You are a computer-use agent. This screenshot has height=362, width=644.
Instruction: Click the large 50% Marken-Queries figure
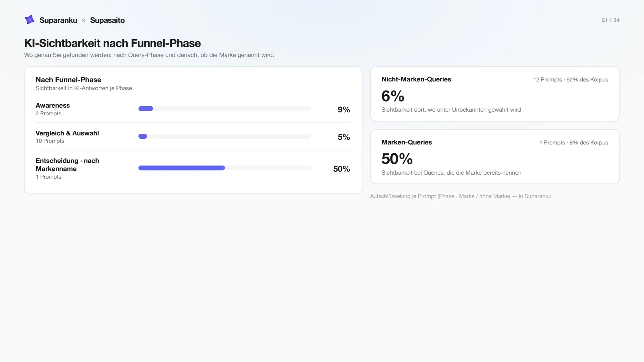pos(397,159)
